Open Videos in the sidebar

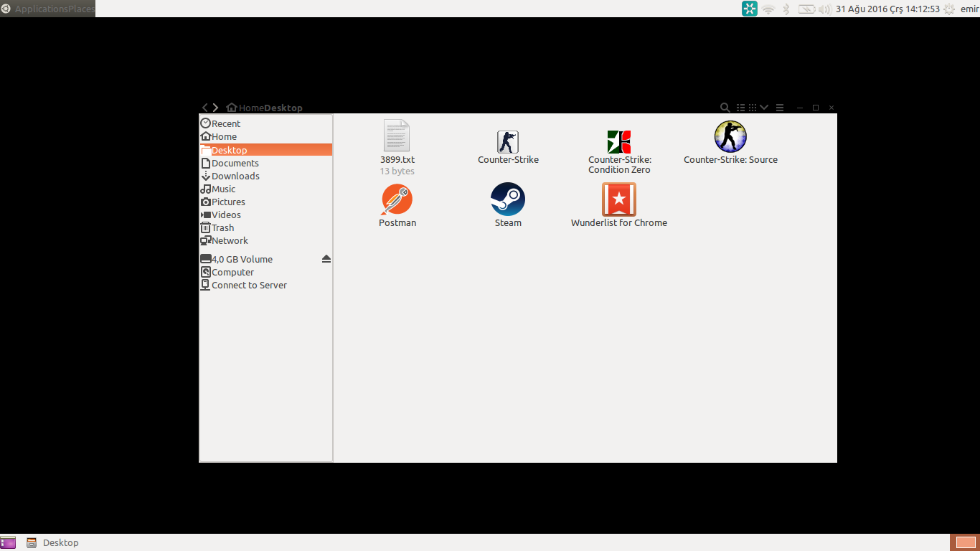(265, 215)
